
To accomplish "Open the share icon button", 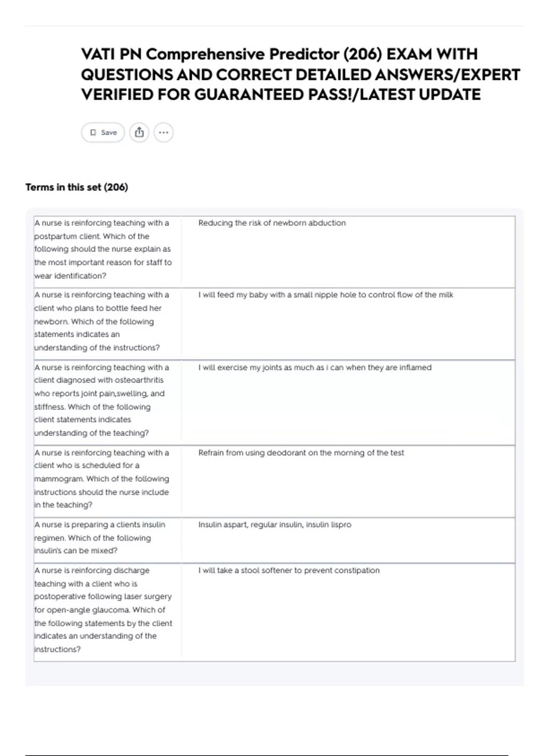I will pyautogui.click(x=139, y=133).
